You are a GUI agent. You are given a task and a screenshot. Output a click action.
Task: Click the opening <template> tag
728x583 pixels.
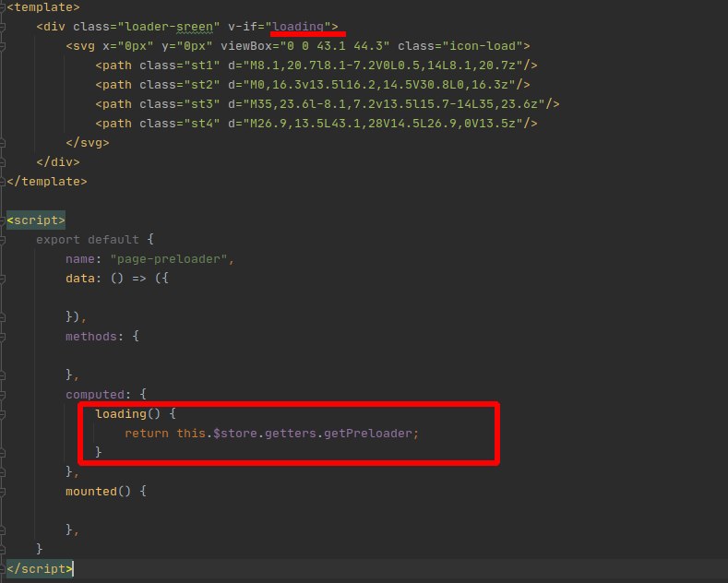coord(43,7)
